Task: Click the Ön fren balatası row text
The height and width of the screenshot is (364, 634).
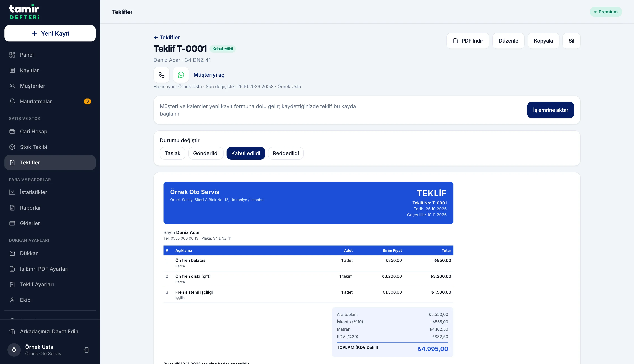Action: pos(191,260)
